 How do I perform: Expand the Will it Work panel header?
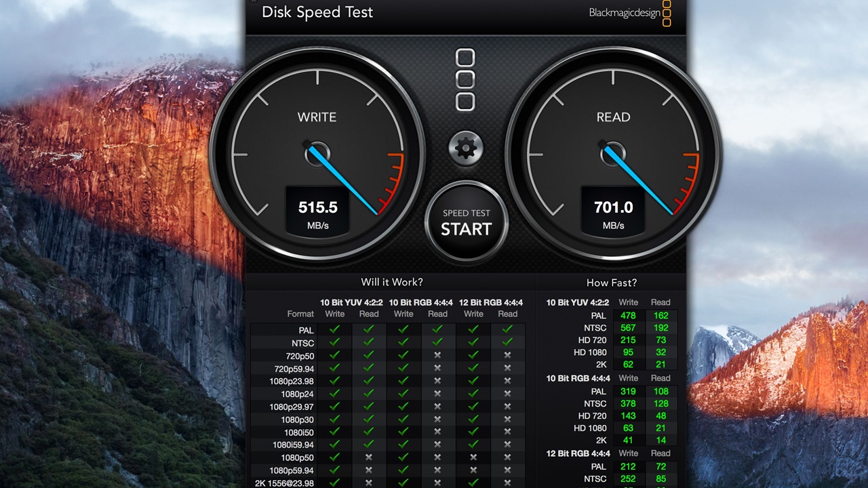[x=391, y=282]
